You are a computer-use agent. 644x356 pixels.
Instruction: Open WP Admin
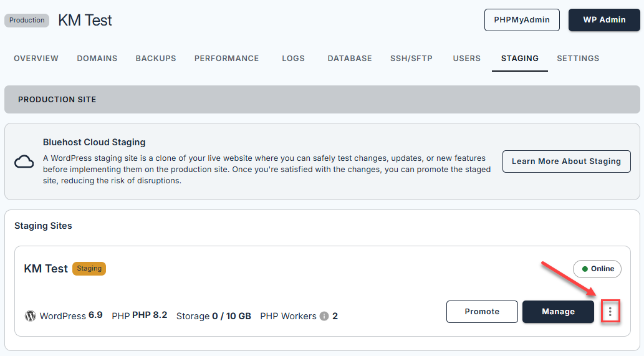(x=604, y=20)
